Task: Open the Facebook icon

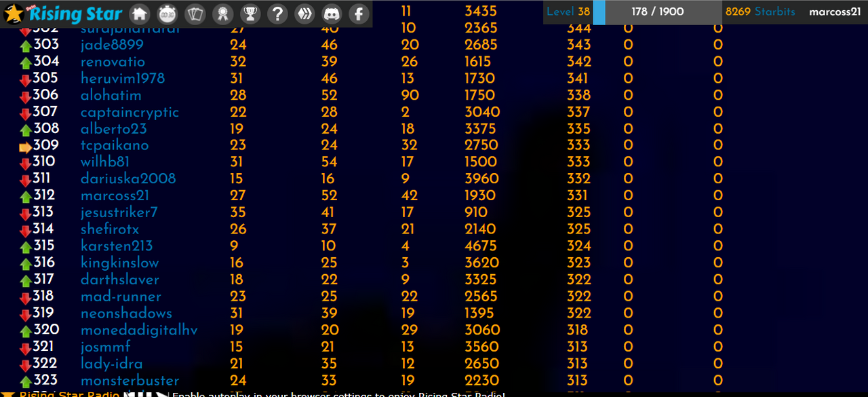Action: [359, 13]
